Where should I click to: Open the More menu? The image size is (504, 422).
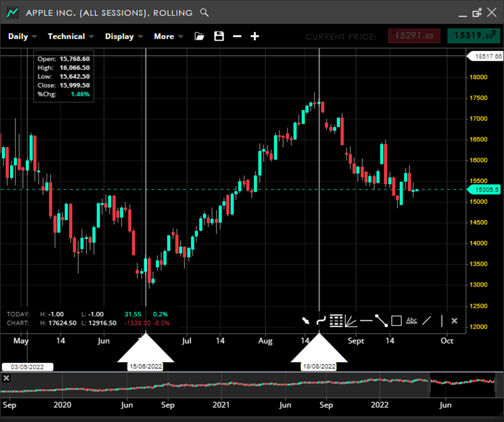tap(168, 36)
